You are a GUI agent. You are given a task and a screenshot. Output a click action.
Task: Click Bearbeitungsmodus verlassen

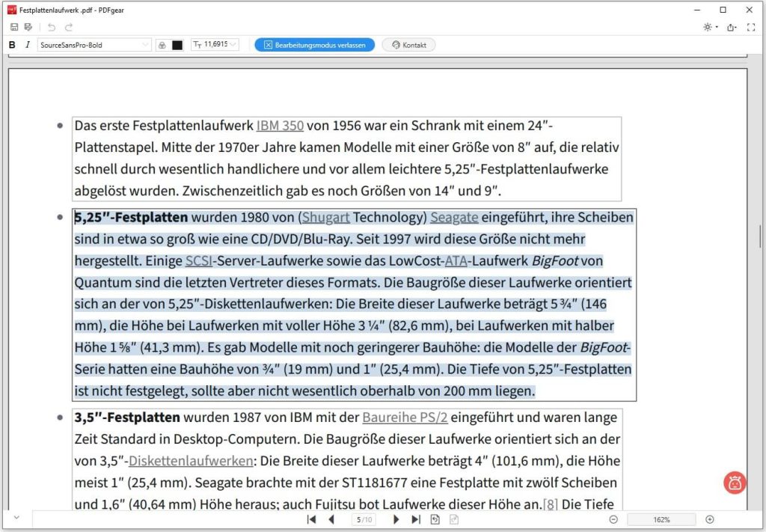(x=314, y=45)
